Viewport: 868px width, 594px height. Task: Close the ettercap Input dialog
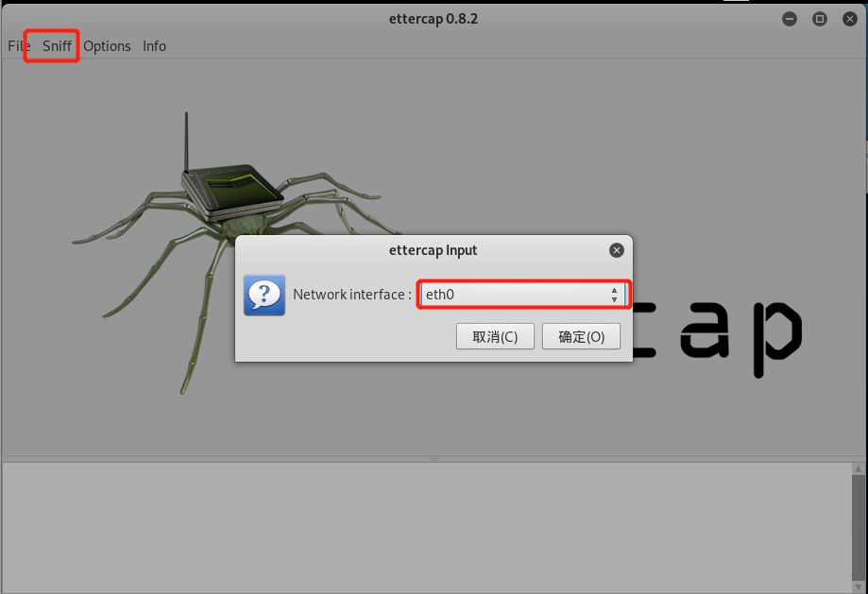pos(616,250)
